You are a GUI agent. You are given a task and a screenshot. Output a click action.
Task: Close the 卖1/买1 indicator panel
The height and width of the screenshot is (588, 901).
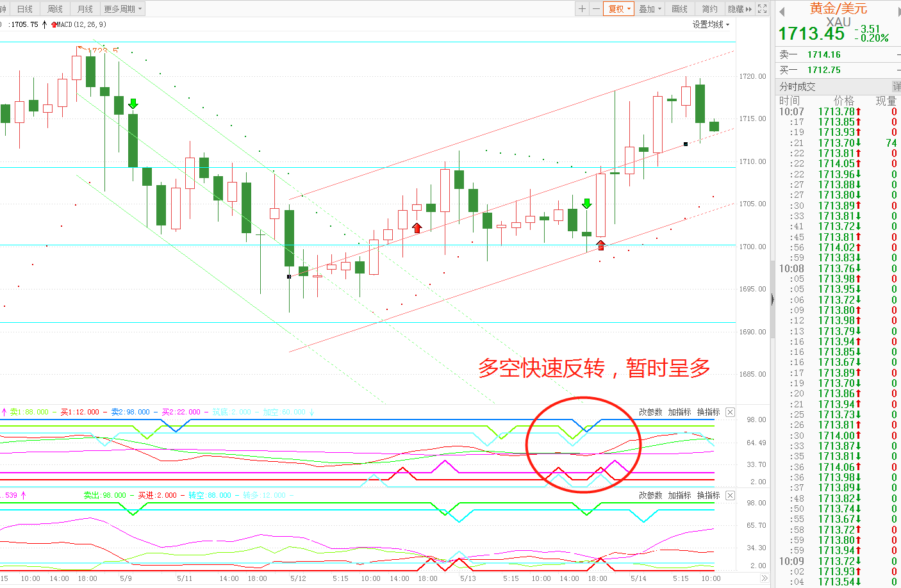click(x=730, y=412)
